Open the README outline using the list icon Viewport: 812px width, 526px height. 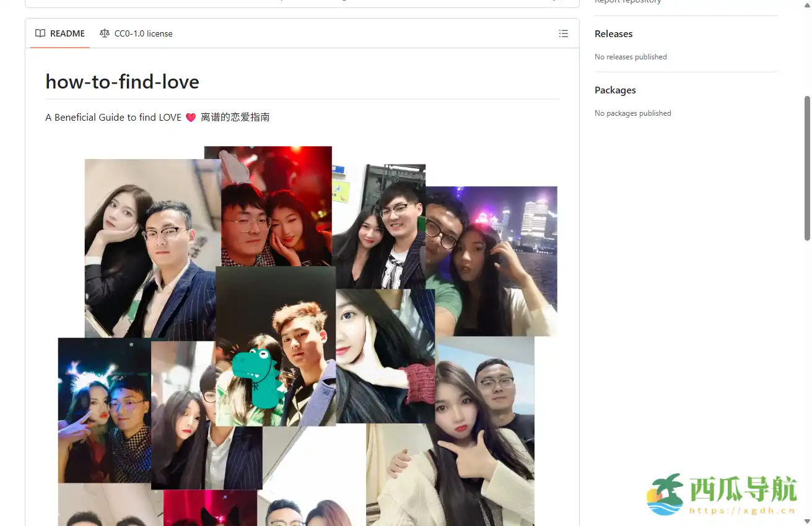pos(564,33)
